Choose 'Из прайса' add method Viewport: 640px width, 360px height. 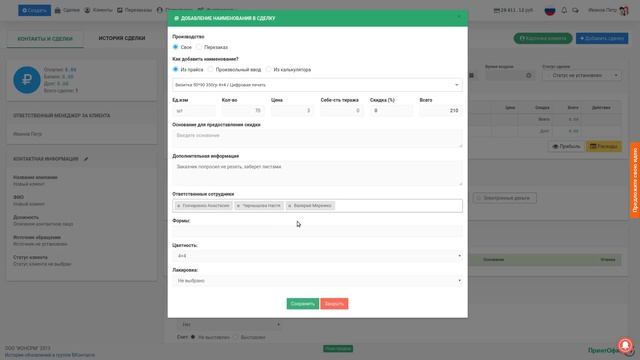[176, 69]
